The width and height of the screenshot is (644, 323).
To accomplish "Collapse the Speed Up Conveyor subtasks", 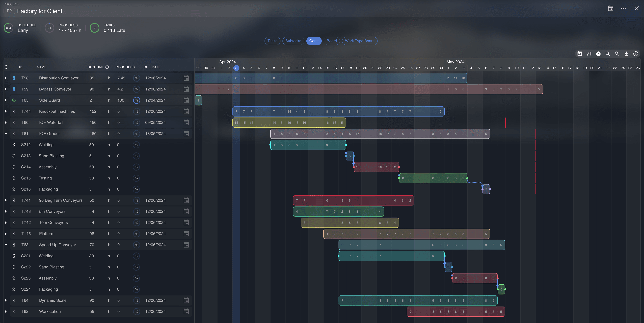I will 6,245.
